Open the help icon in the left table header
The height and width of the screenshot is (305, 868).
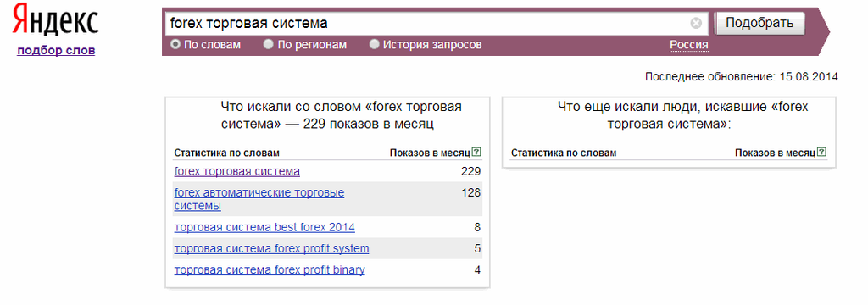tap(476, 152)
